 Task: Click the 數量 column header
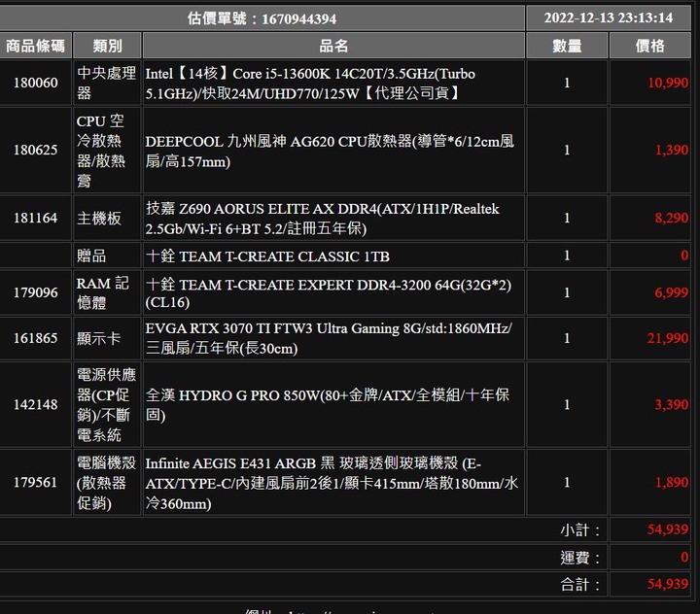pyautogui.click(x=567, y=46)
